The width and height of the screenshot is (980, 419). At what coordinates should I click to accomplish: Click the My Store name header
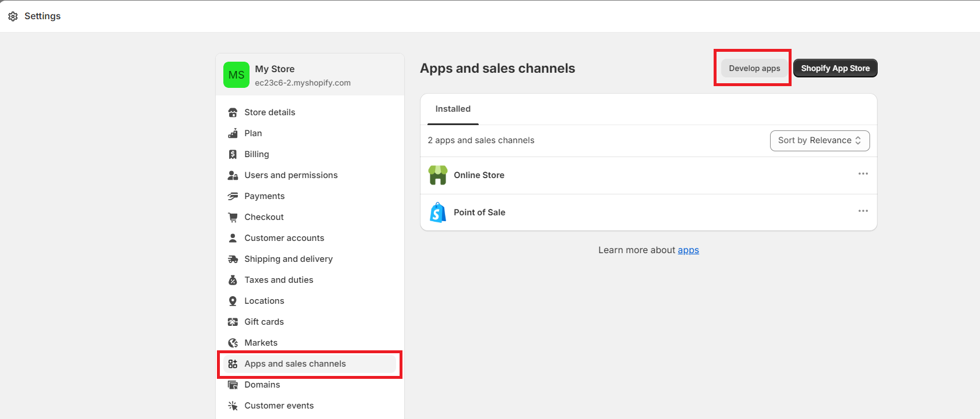click(275, 69)
